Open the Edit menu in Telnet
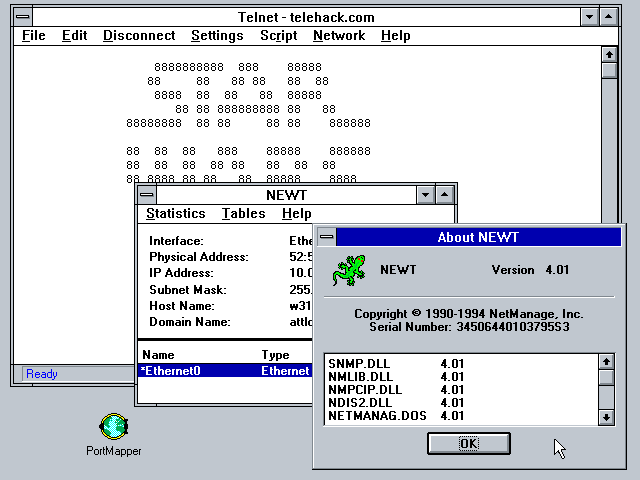 pos(74,36)
